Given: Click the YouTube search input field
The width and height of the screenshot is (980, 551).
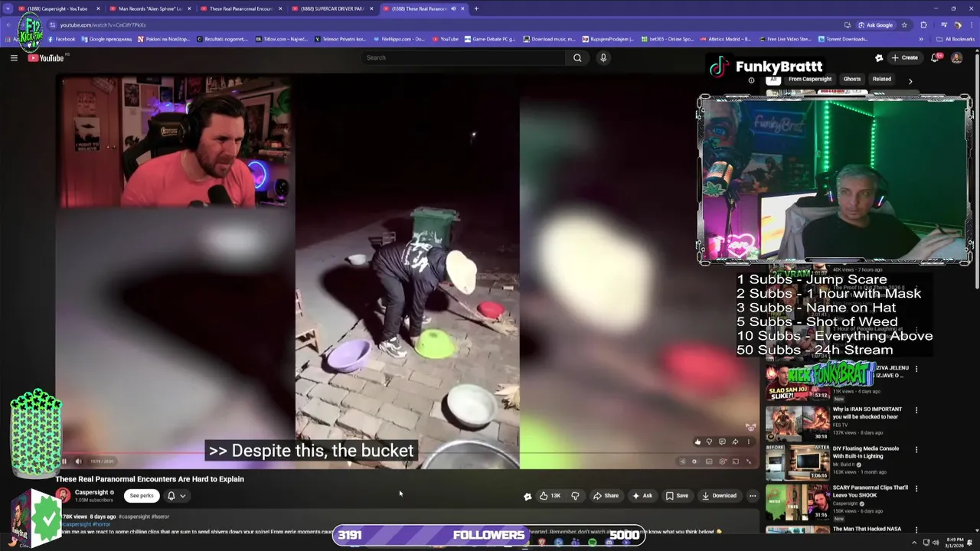Looking at the screenshot, I should coord(463,57).
